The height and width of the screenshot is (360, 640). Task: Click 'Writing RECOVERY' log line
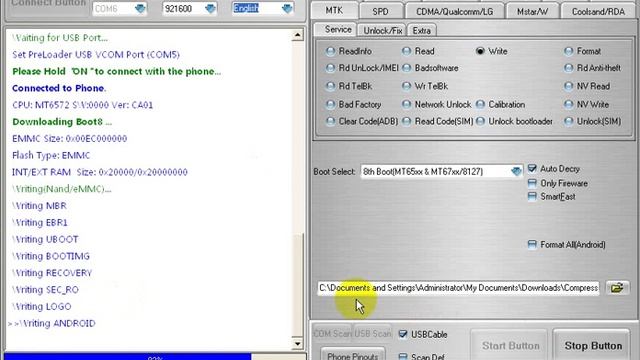pyautogui.click(x=52, y=273)
